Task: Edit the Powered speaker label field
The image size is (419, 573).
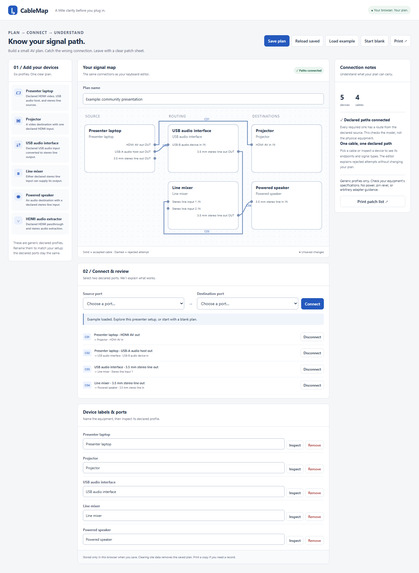Action: (x=183, y=539)
